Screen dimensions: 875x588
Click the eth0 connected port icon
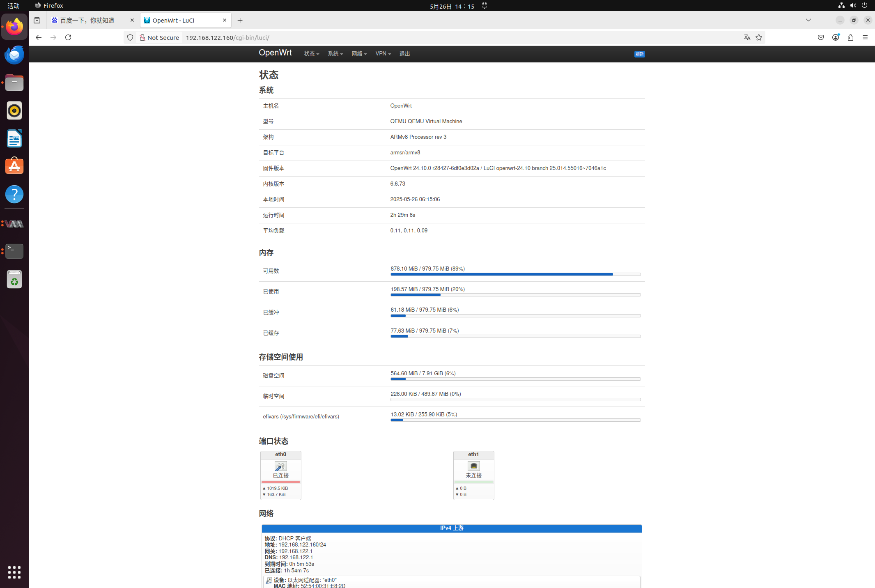coord(280,466)
